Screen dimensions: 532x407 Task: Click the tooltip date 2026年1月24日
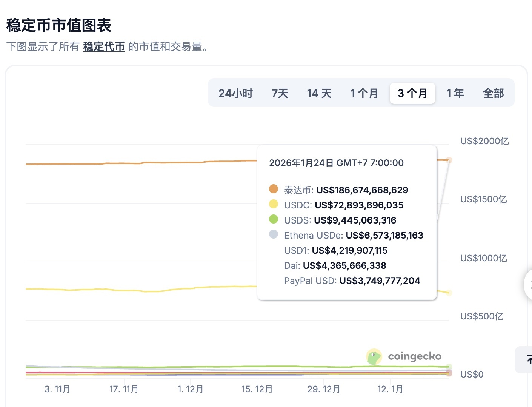click(x=301, y=163)
